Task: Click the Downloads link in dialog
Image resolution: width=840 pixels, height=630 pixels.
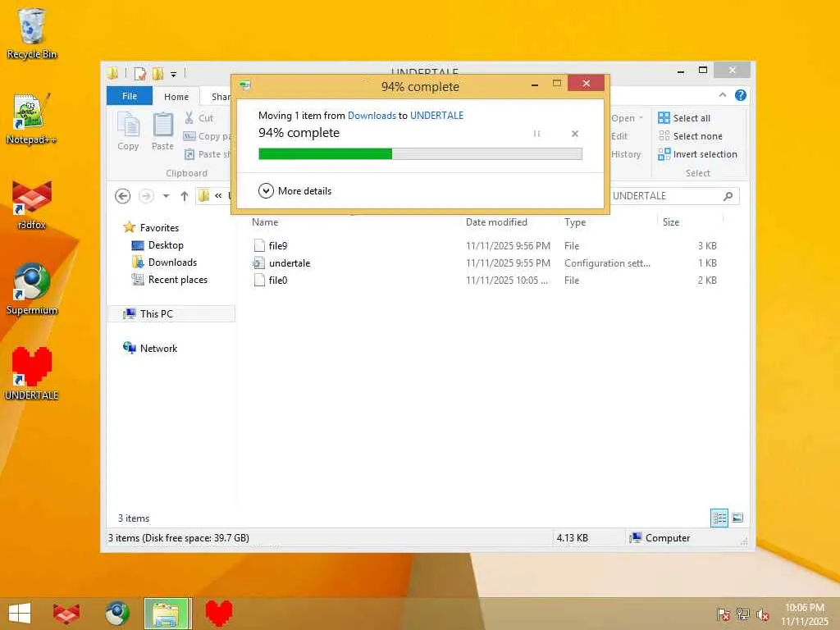Action: [372, 115]
